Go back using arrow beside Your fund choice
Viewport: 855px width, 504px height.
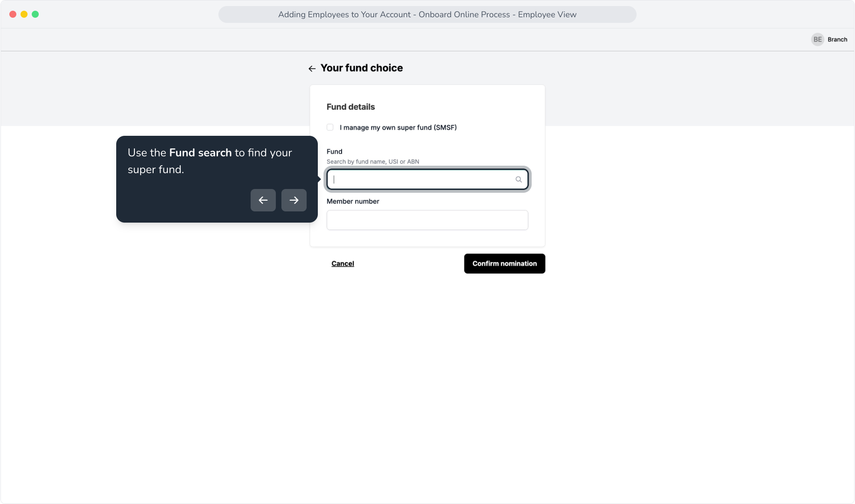pyautogui.click(x=312, y=69)
